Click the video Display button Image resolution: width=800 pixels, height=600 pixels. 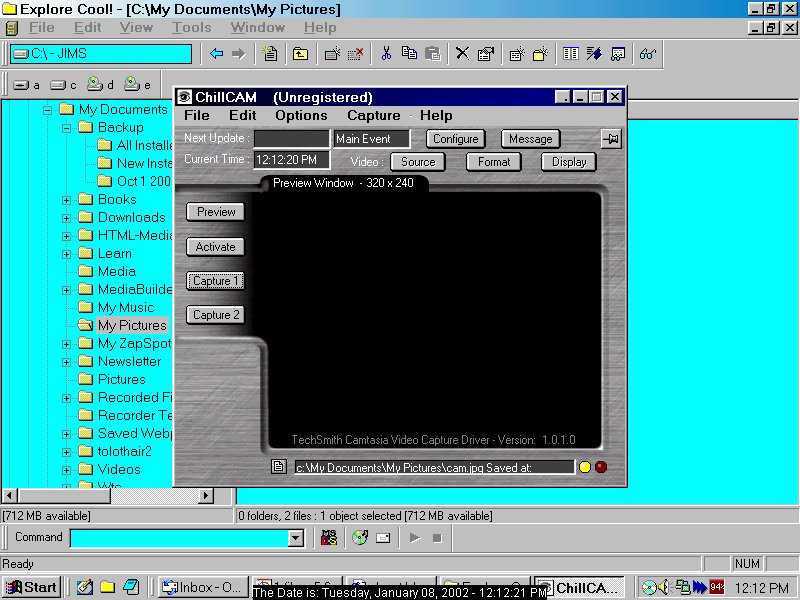pos(568,162)
